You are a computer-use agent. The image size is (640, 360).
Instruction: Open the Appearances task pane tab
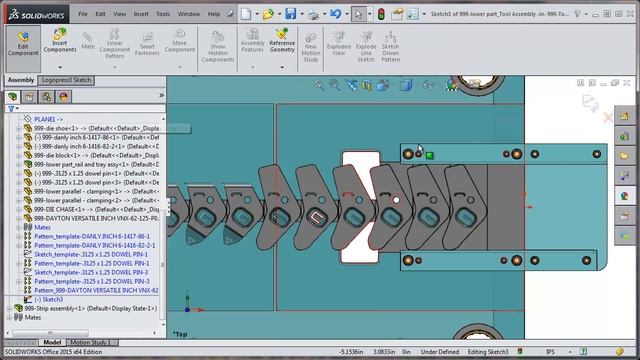point(624,196)
